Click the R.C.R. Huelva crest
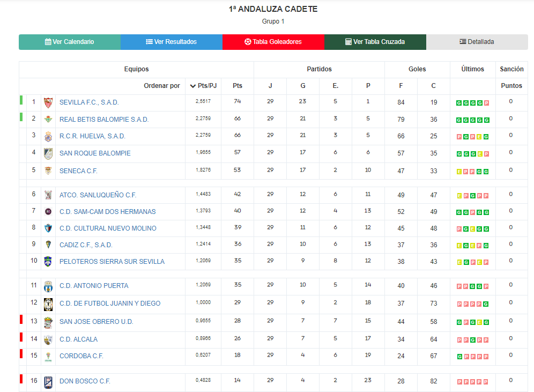 point(48,137)
